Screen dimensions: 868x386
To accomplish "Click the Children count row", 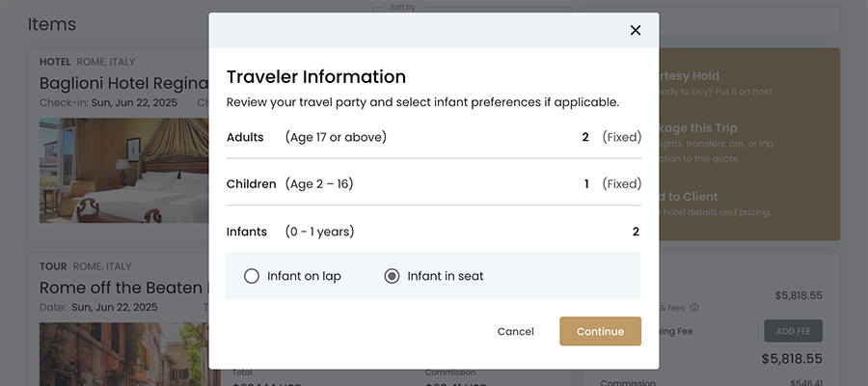I will (433, 183).
